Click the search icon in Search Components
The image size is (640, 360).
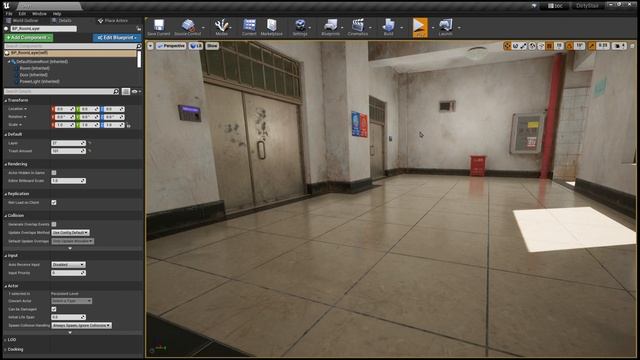[139, 46]
